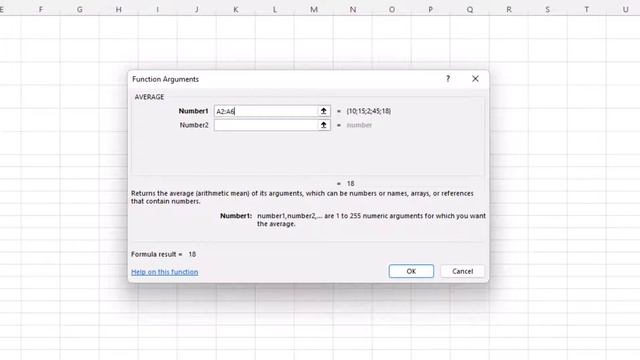Select column I header
The image size is (640, 360).
[x=158, y=9]
